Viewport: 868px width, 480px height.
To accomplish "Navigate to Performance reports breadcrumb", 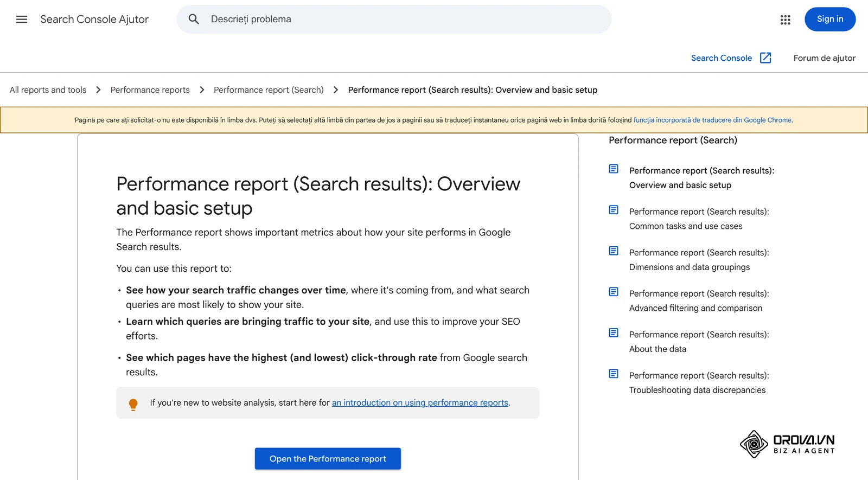I will click(150, 90).
